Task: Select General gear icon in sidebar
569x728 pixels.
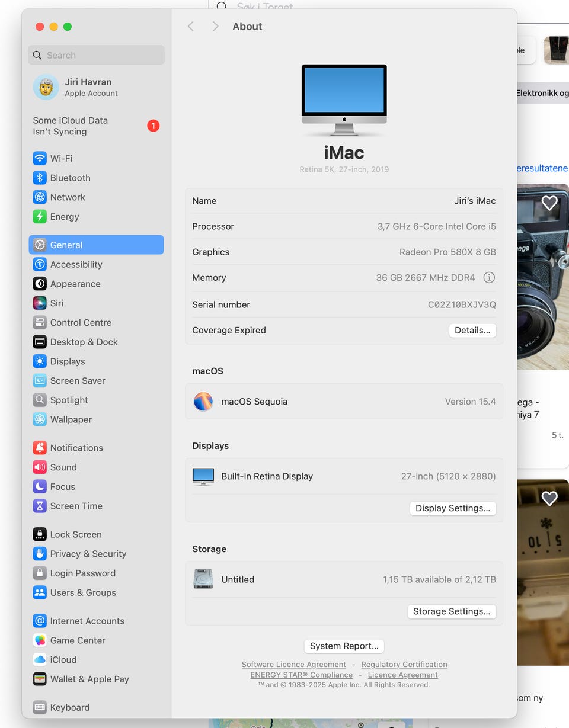Action: (40, 245)
